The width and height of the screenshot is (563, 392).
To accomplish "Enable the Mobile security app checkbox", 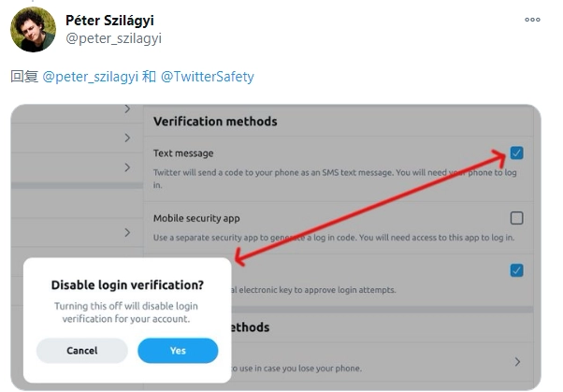I will [x=516, y=218].
